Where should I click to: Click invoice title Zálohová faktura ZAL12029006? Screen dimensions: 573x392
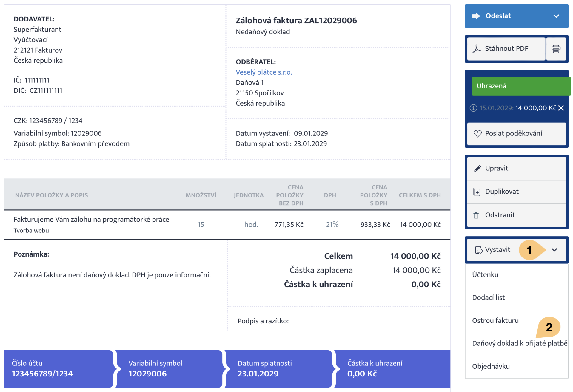pos(296,20)
